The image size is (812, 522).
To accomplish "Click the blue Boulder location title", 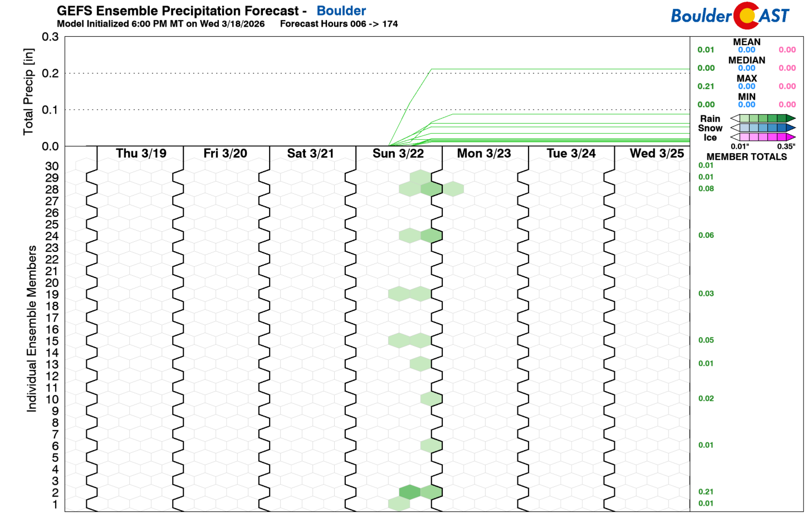I will coord(341,11).
